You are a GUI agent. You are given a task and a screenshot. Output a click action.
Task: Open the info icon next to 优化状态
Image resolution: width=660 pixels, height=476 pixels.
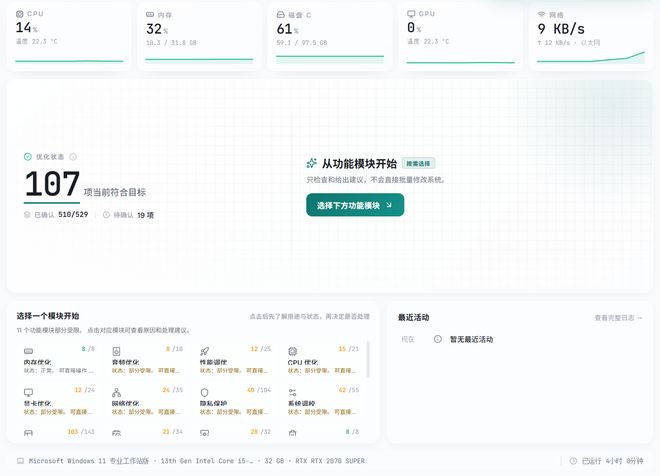(73, 157)
